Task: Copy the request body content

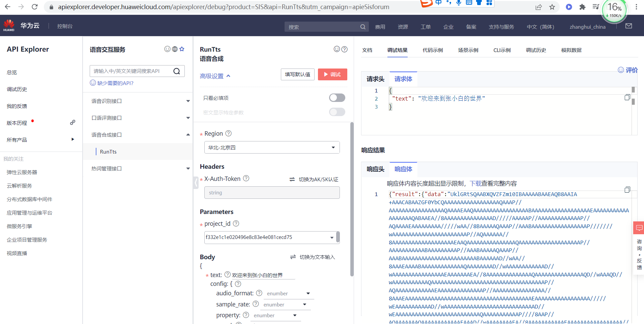Action: [627, 98]
